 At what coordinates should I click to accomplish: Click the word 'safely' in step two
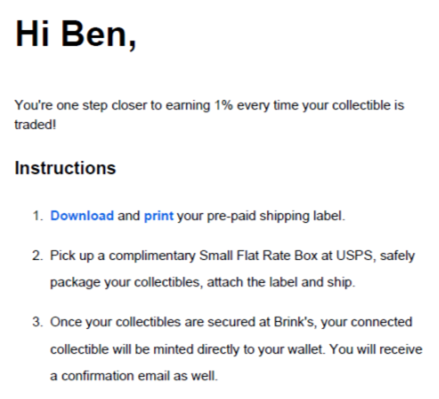tap(397, 256)
